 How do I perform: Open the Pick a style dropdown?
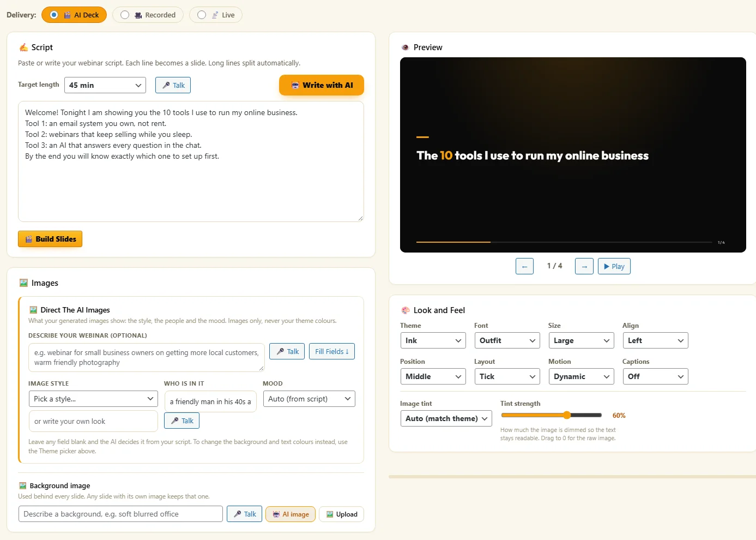coord(93,399)
